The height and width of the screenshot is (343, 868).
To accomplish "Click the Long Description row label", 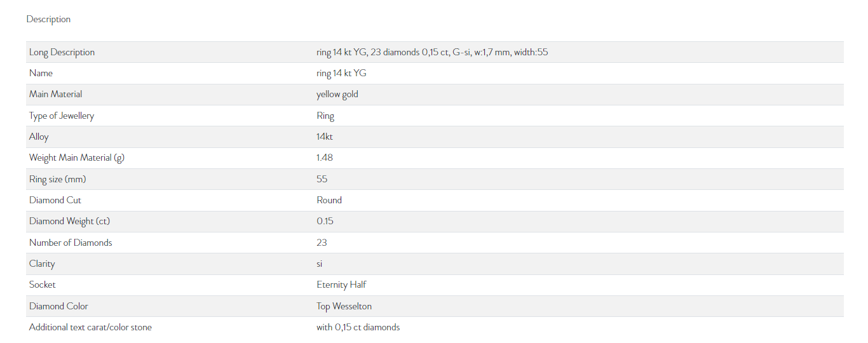I will tap(62, 52).
